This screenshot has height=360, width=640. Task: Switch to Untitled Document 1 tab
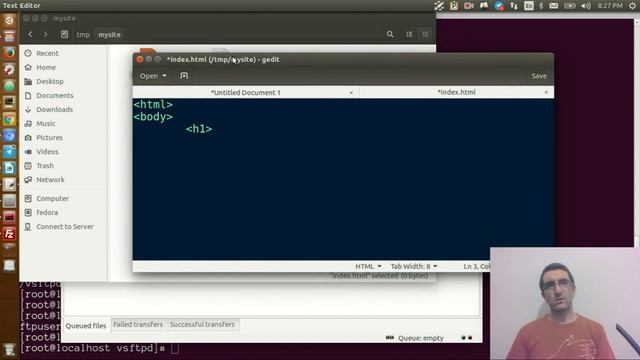(x=245, y=93)
